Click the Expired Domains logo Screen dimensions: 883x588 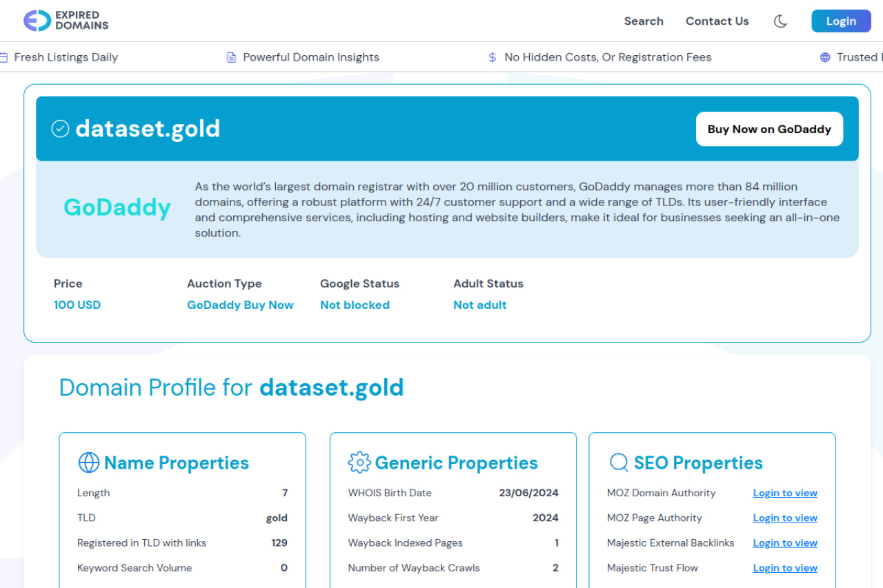click(x=66, y=21)
